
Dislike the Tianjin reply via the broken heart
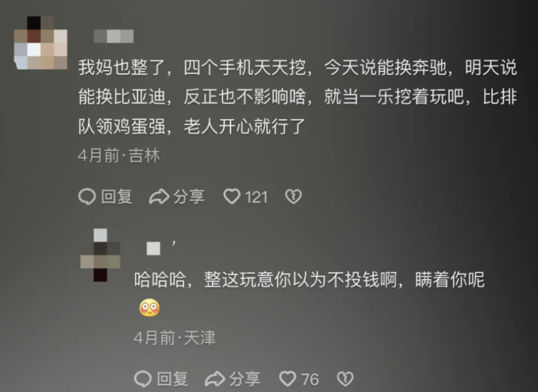345,379
